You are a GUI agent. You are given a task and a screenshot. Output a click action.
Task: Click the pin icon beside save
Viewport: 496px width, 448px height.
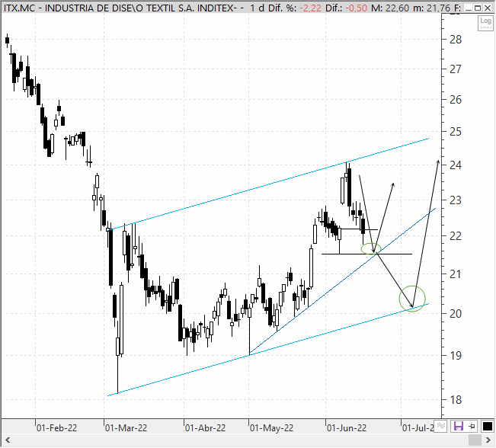[472, 426]
